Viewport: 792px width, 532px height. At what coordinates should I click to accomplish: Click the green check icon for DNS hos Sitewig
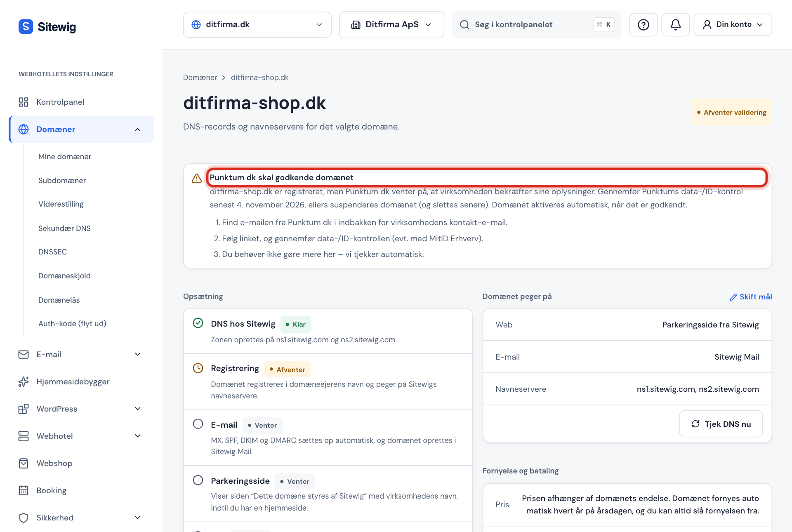click(x=198, y=323)
